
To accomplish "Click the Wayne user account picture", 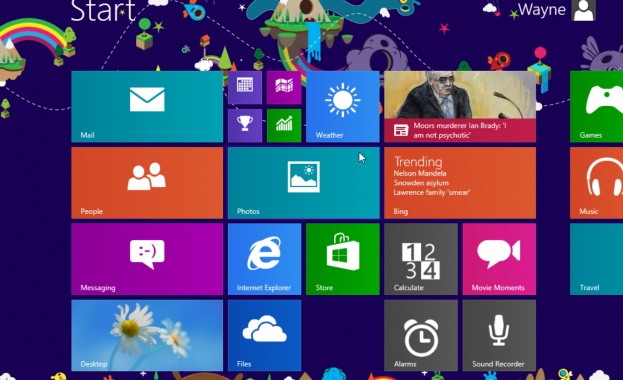I will pyautogui.click(x=583, y=10).
